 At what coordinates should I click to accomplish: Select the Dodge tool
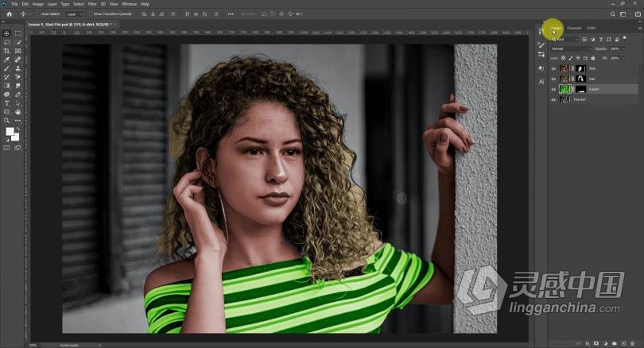(x=6, y=95)
